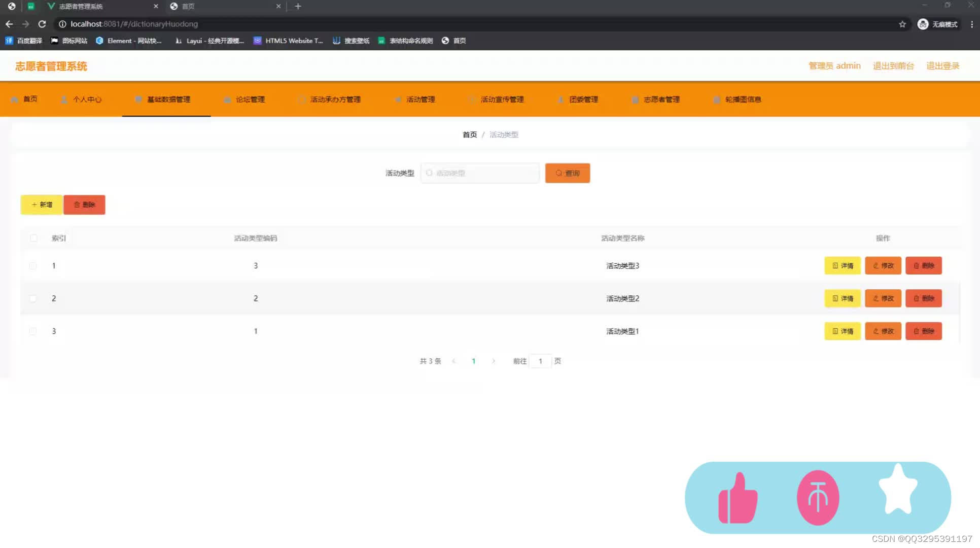This screenshot has width=980, height=548.
Task: Open the 团委管理 menu
Action: (578, 99)
